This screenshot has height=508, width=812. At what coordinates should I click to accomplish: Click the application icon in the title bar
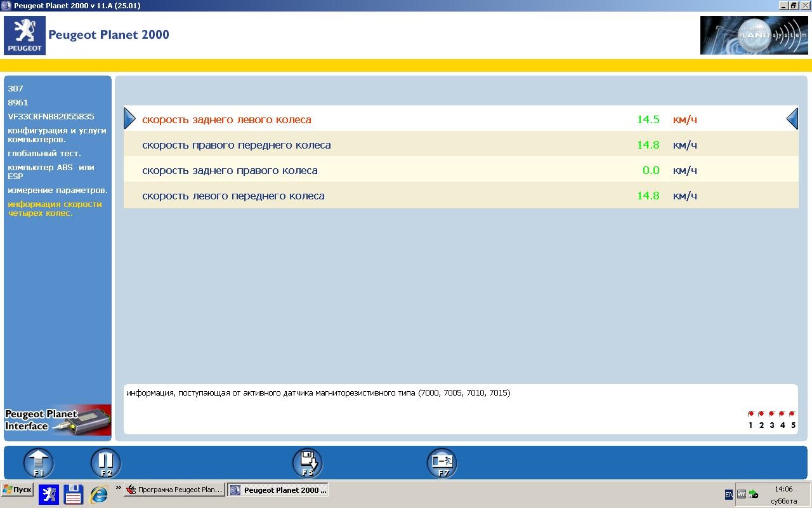[x=6, y=6]
